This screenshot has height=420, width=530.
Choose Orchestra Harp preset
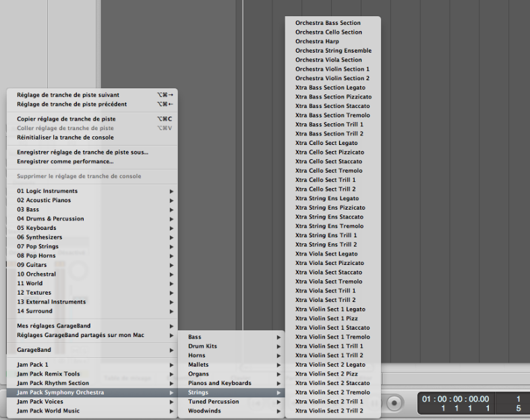pos(333,42)
